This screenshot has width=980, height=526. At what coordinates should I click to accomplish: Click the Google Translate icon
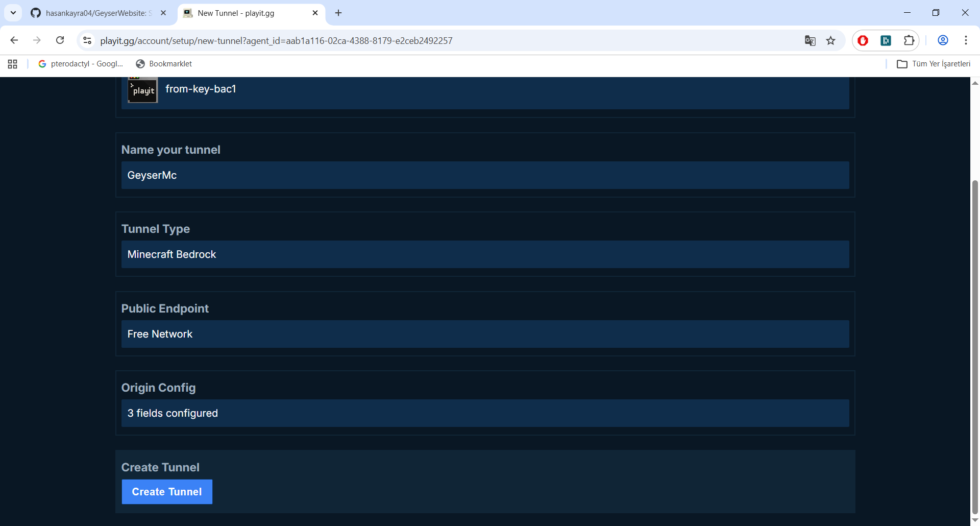pyautogui.click(x=810, y=40)
